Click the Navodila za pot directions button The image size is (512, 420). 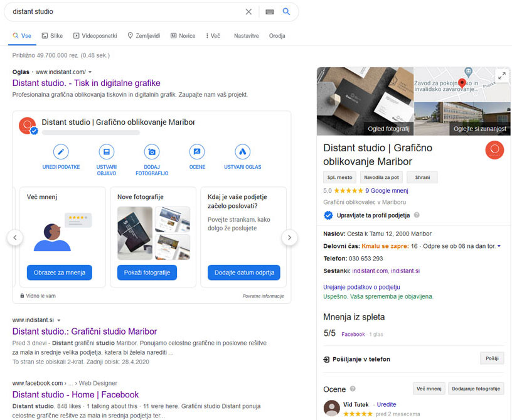[381, 177]
